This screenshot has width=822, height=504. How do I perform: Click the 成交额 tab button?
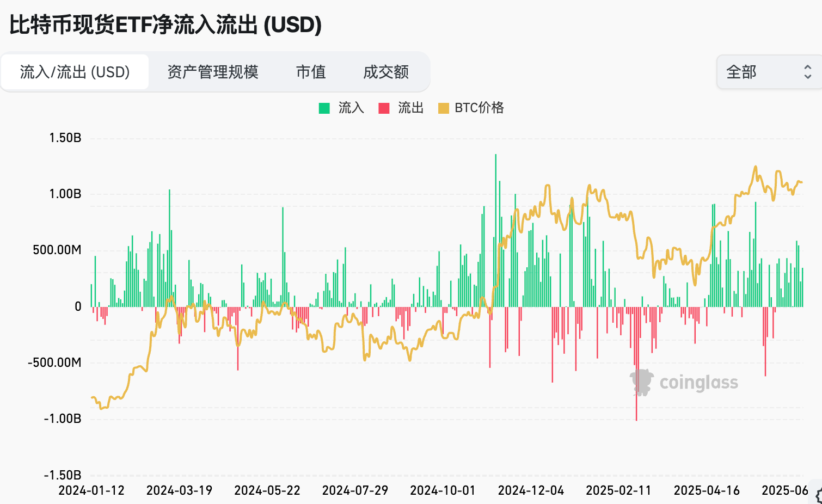(386, 71)
